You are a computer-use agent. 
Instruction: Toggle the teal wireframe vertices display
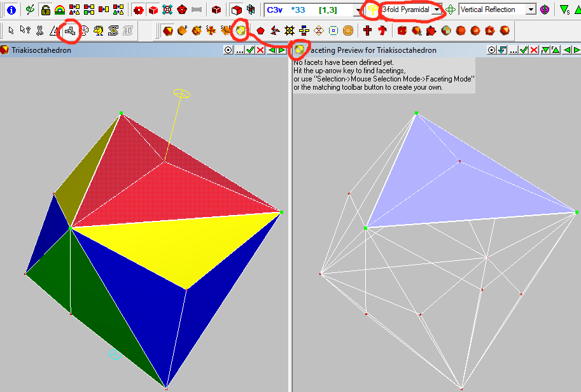[167, 10]
